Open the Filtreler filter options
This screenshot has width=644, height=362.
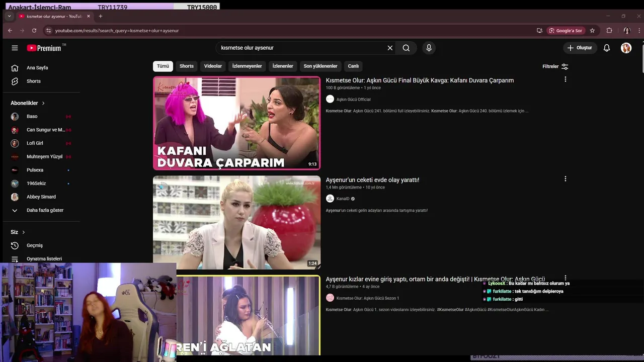coord(555,66)
